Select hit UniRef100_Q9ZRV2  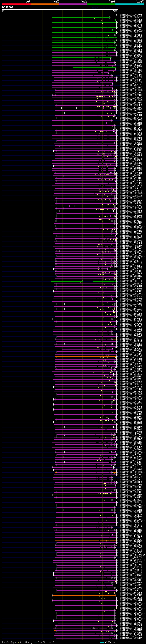click(131, 346)
